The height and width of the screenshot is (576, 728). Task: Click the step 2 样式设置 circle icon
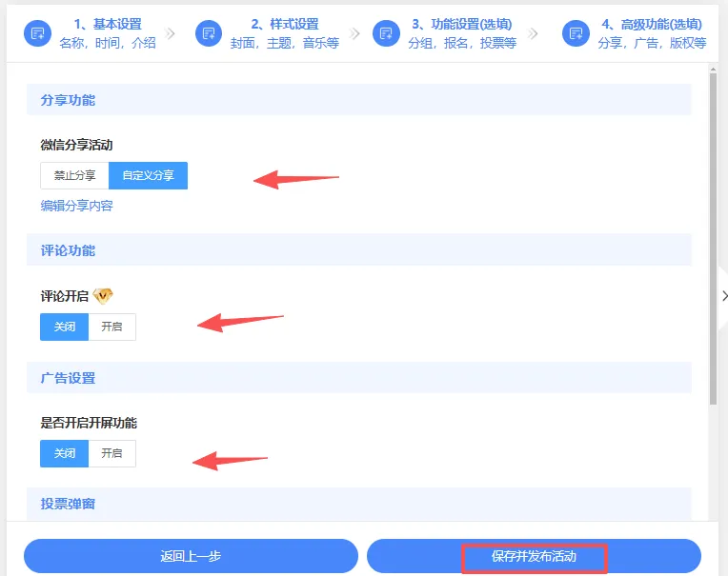click(209, 33)
